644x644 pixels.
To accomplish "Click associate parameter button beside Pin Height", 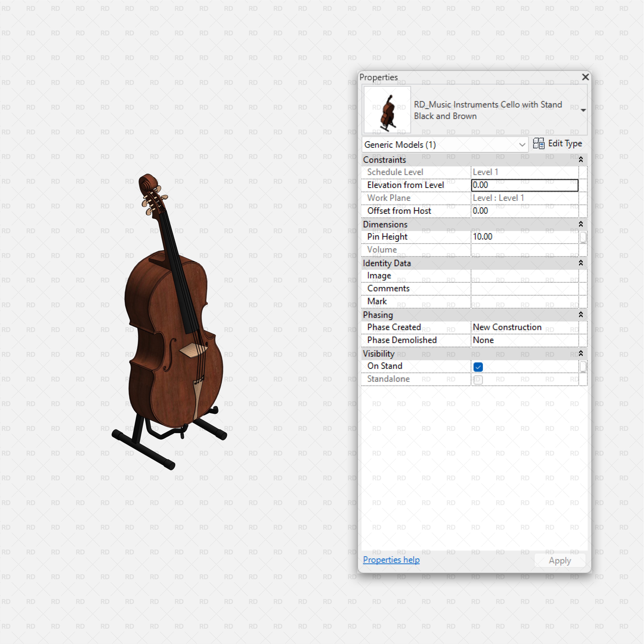I will [x=583, y=237].
